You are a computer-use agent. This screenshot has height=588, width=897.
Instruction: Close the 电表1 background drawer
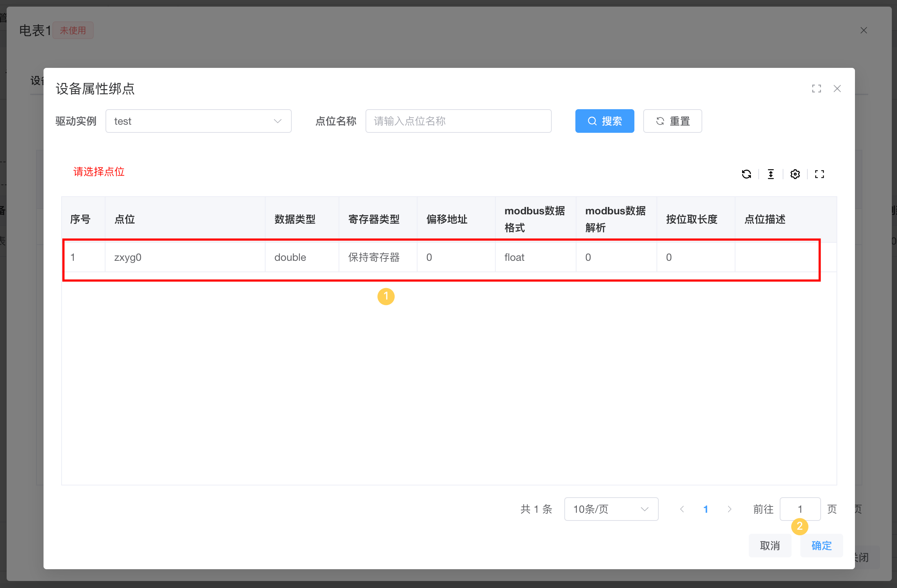tap(864, 30)
